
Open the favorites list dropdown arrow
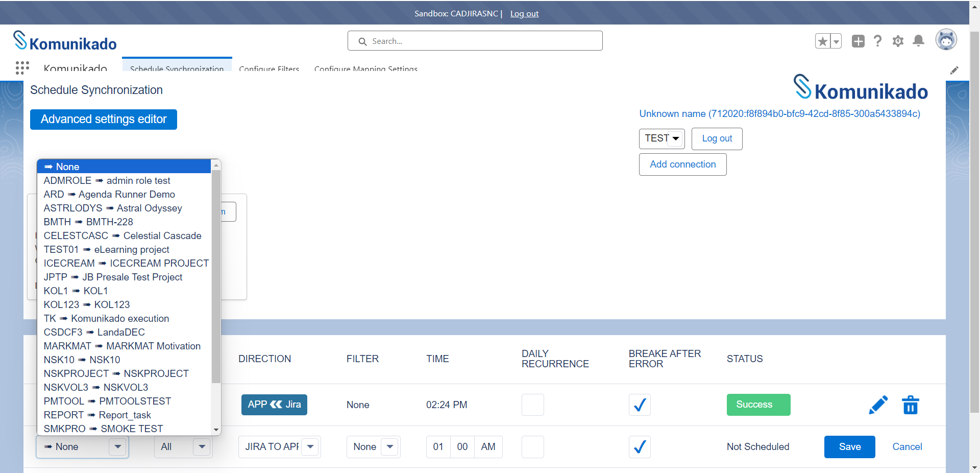click(836, 41)
